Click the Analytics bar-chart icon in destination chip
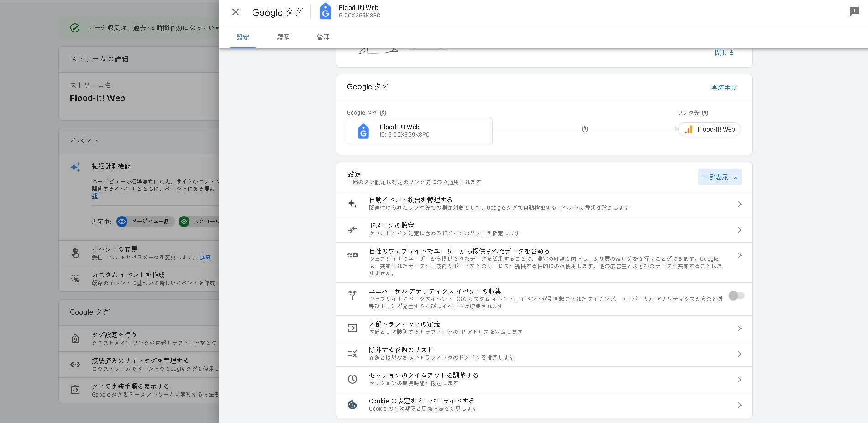 pos(689,129)
